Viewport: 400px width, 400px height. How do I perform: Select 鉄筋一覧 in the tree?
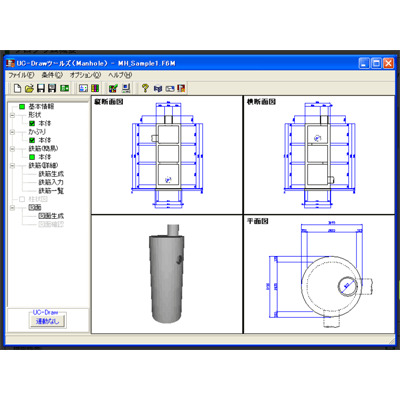(x=51, y=191)
